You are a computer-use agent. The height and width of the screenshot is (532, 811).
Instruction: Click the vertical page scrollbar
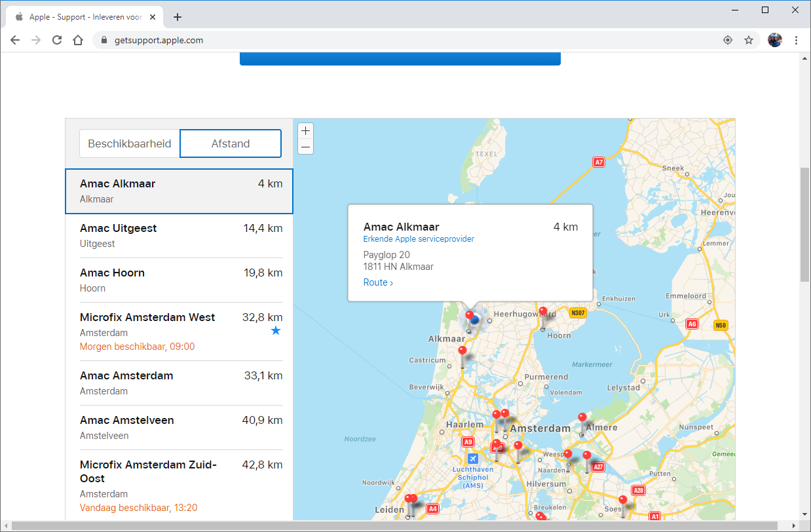point(805,224)
